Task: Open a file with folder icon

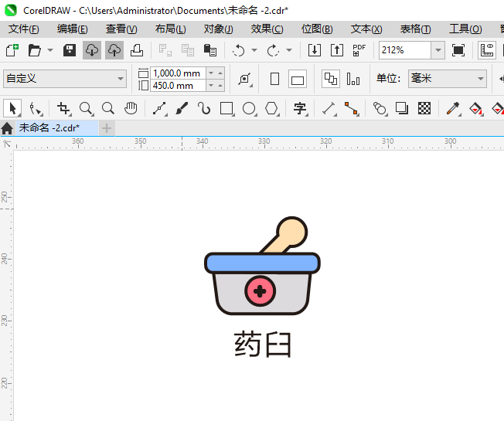Action: click(x=34, y=50)
